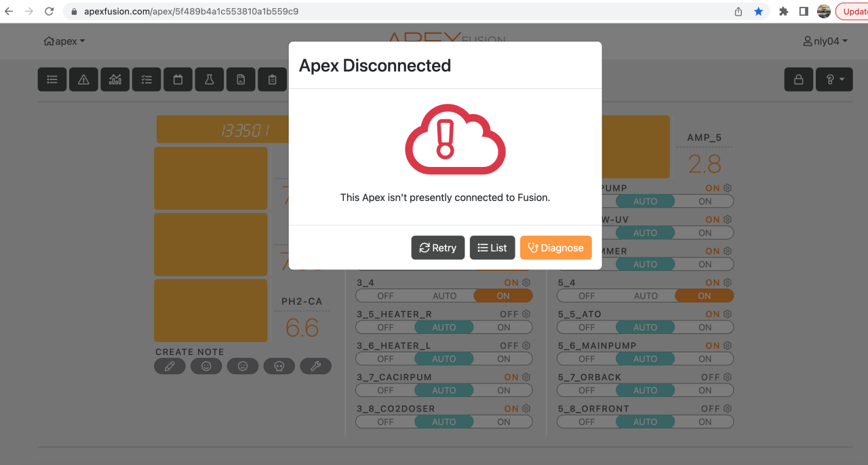Open the alarm warning triangle icon
Screen dimensions: 868x465
pyautogui.click(x=83, y=79)
